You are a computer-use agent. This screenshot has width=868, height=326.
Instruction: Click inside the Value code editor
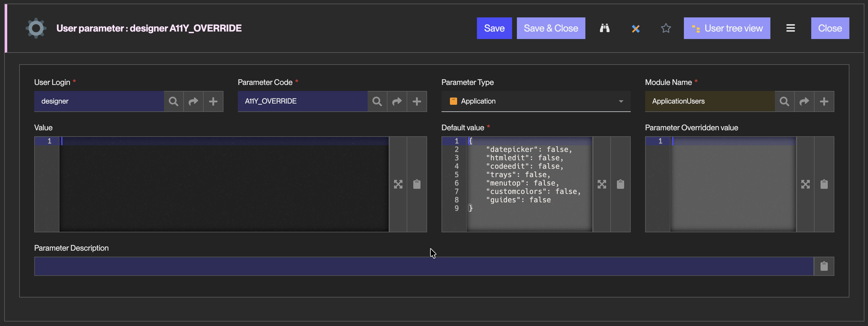224,184
